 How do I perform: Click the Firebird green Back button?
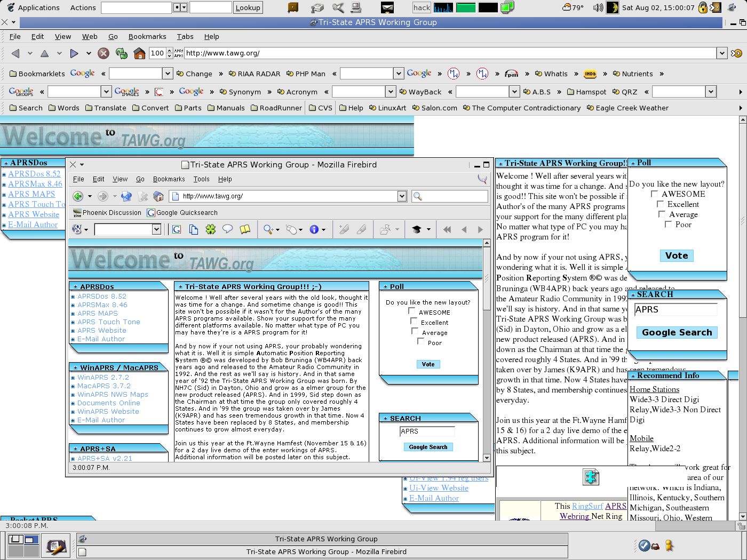pos(78,196)
